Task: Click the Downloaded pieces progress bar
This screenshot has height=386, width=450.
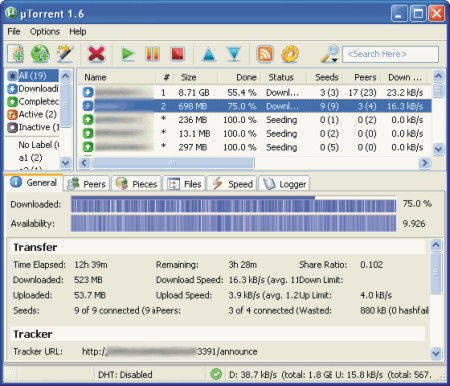Action: (233, 204)
